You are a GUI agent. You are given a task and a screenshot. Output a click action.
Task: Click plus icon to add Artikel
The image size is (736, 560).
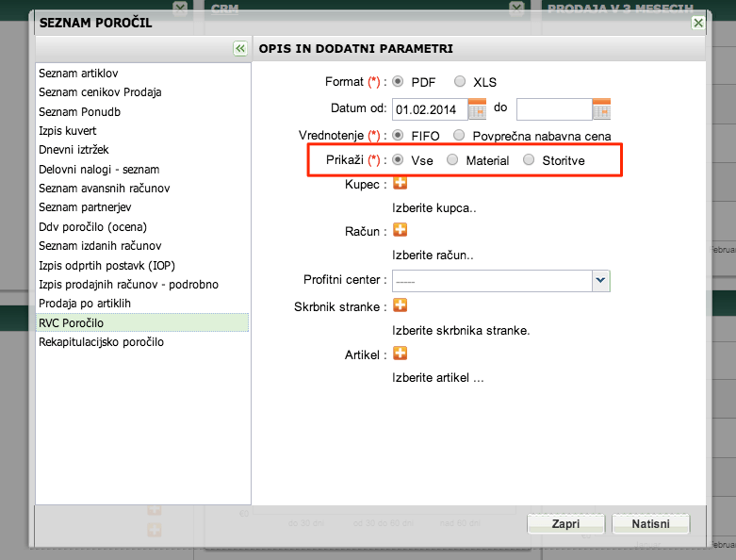coord(400,353)
